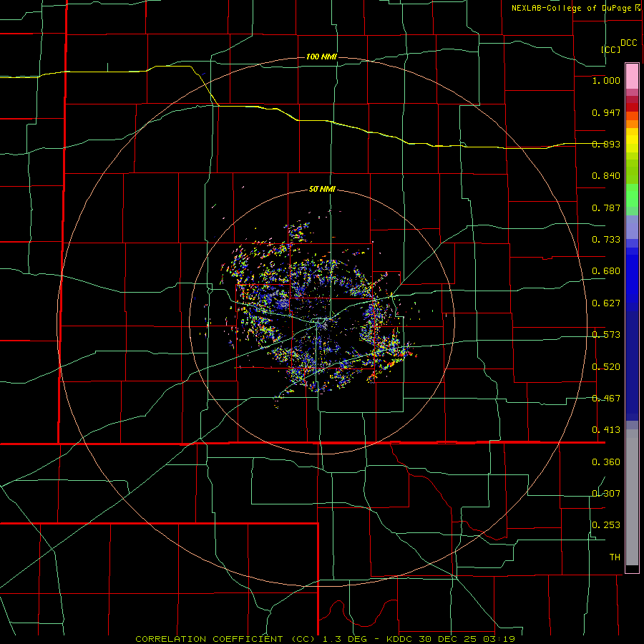Viewport: 644px width, 644px height.
Task: Click the DCC label above the color scale
Action: (x=629, y=43)
